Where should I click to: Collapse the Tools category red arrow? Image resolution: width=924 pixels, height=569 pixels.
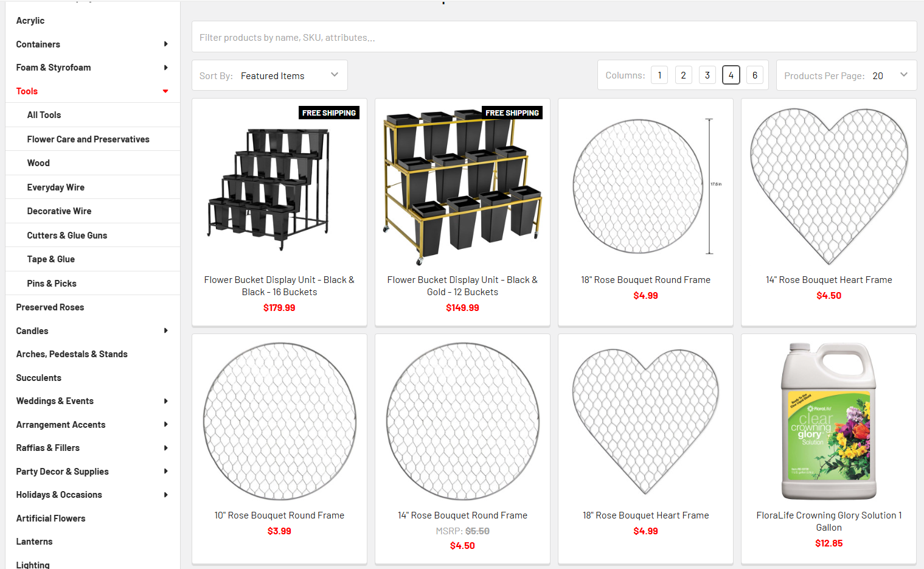click(165, 91)
